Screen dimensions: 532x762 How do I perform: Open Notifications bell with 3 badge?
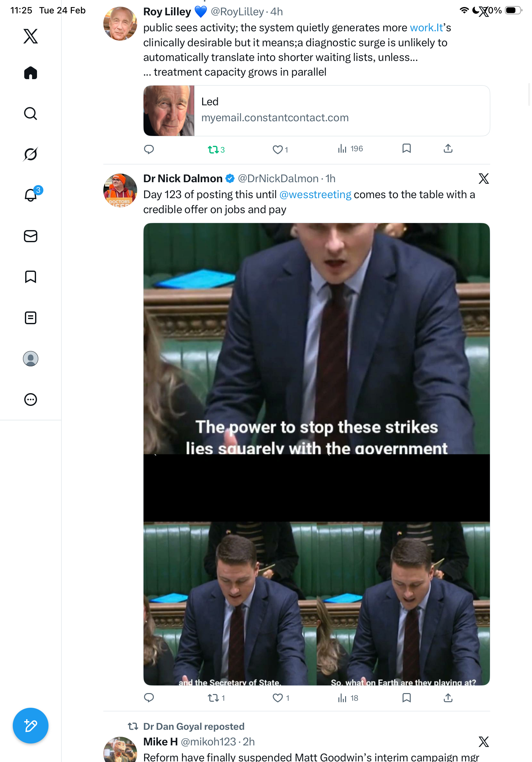[31, 194]
